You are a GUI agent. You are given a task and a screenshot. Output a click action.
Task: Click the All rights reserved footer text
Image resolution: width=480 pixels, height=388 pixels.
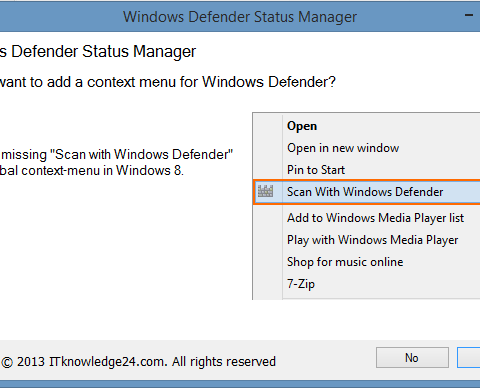coord(224,362)
